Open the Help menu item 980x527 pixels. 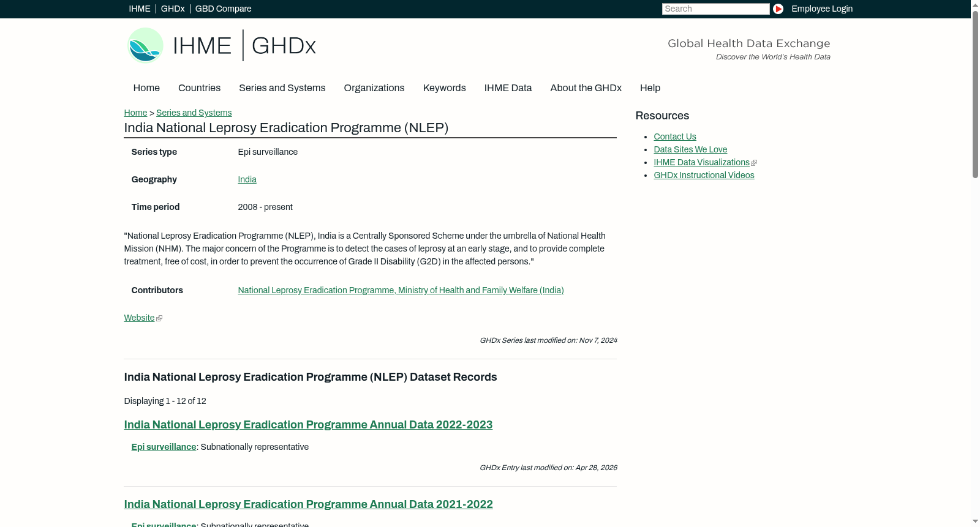pos(650,88)
